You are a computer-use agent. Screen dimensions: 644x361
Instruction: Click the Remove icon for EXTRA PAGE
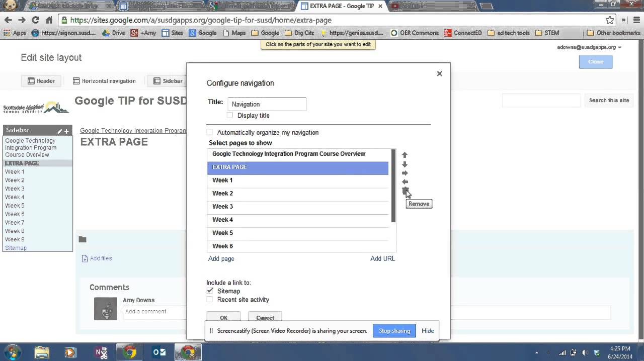[x=405, y=191]
